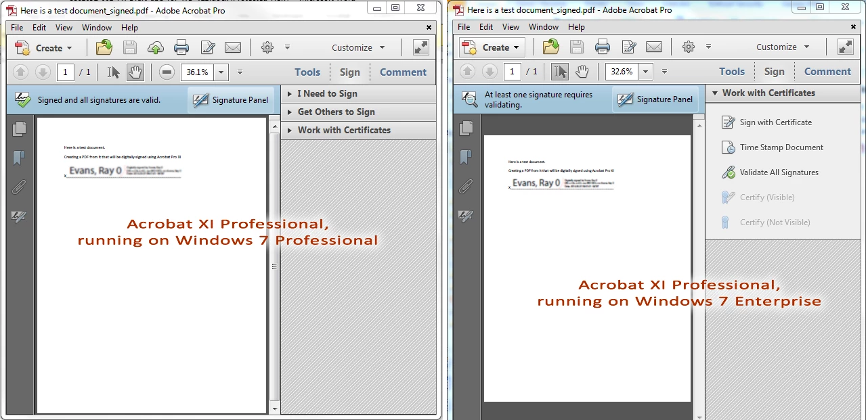868x420 pixels.
Task: Open File menu in right window
Action: coord(464,27)
